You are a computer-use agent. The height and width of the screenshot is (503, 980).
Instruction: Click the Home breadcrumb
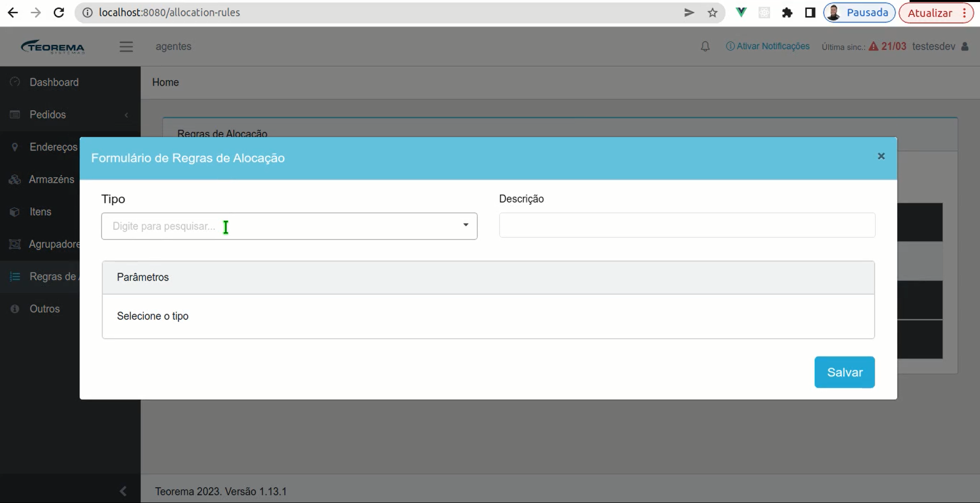[165, 82]
